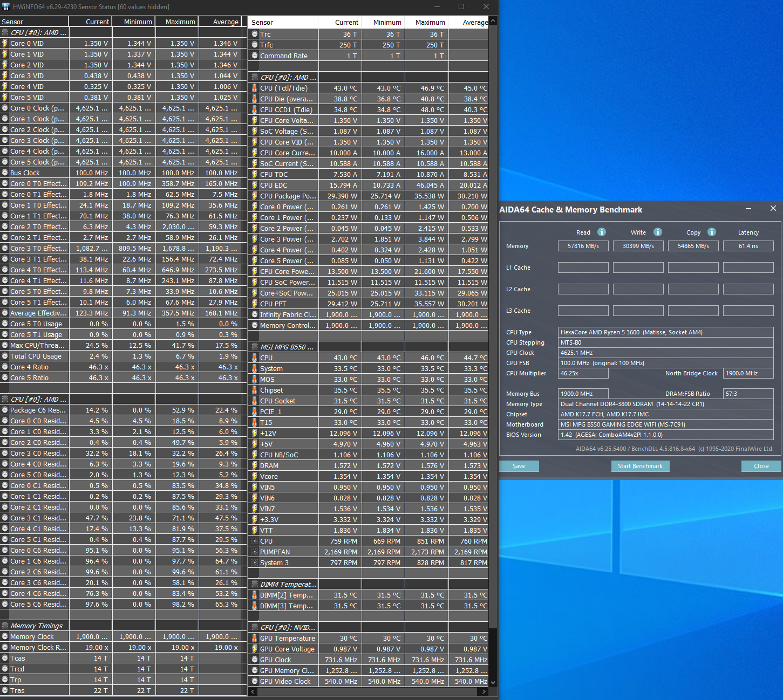783x700 pixels.
Task: Click the vertical scrollbar up arrow
Action: pyautogui.click(x=493, y=21)
